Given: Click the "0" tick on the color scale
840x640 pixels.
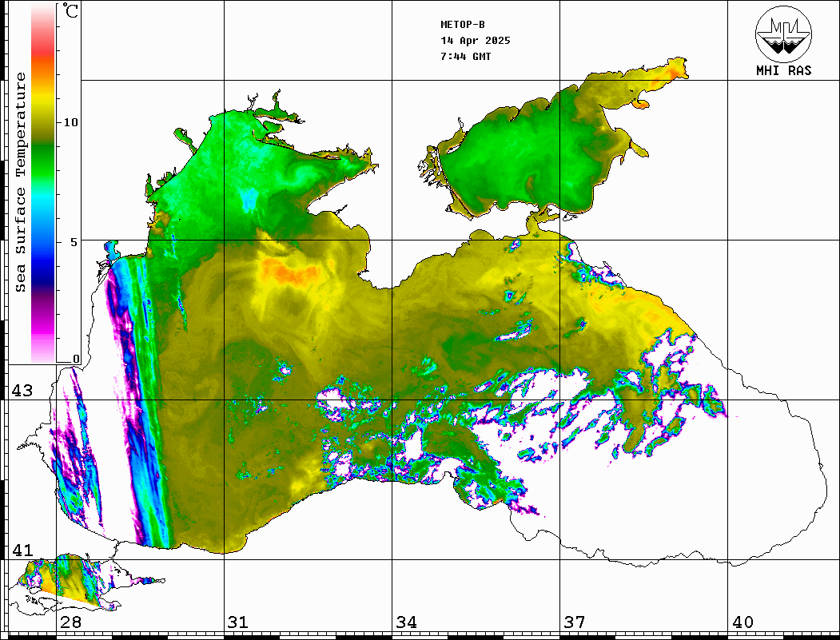Looking at the screenshot, I should pyautogui.click(x=76, y=359).
